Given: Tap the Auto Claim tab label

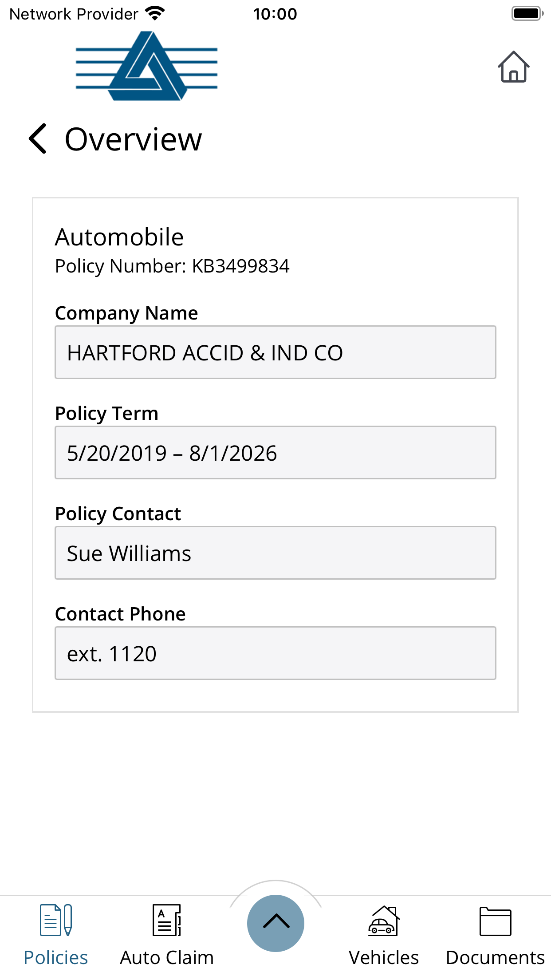Looking at the screenshot, I should pos(167,958).
